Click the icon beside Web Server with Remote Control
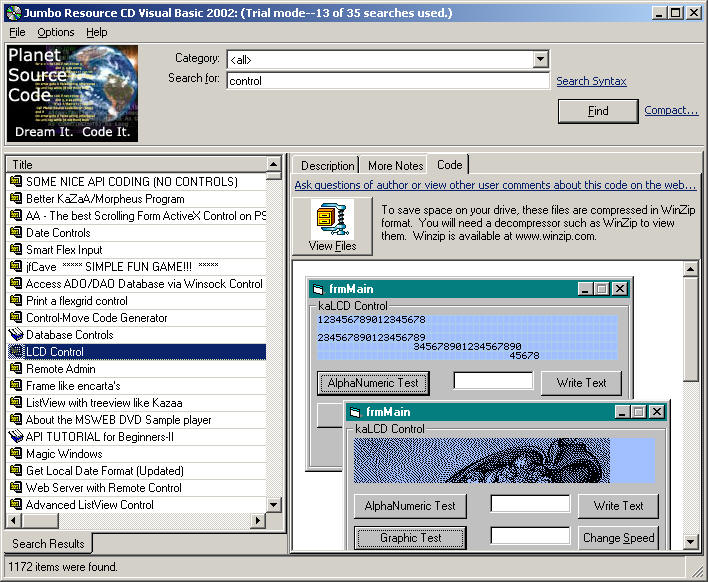The width and height of the screenshot is (708, 582). pos(16,488)
